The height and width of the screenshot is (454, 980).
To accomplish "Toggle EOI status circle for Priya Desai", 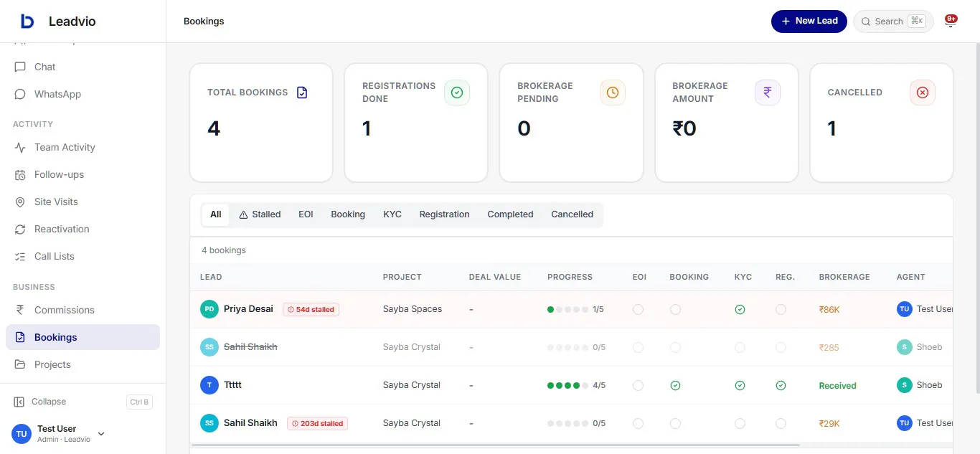I will 638,309.
